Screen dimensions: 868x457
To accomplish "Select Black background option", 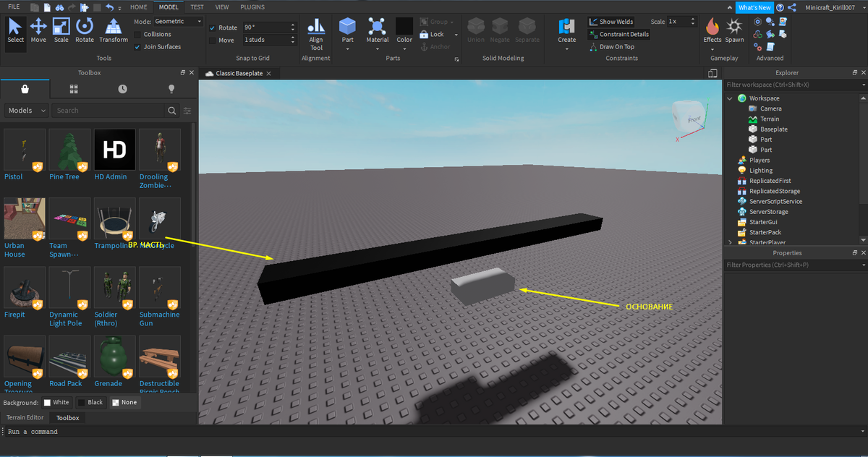I will pos(90,402).
